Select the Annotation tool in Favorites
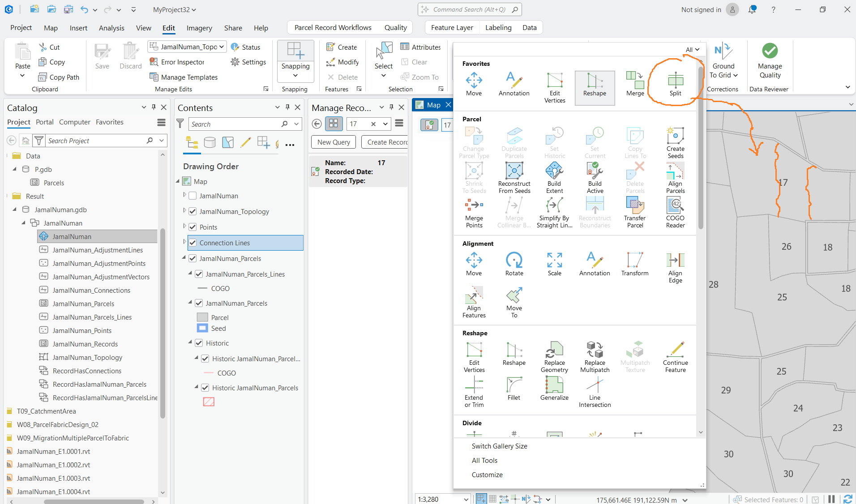 (514, 84)
